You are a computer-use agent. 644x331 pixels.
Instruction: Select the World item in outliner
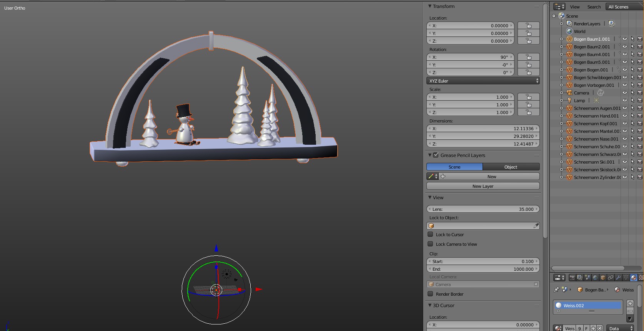[579, 31]
